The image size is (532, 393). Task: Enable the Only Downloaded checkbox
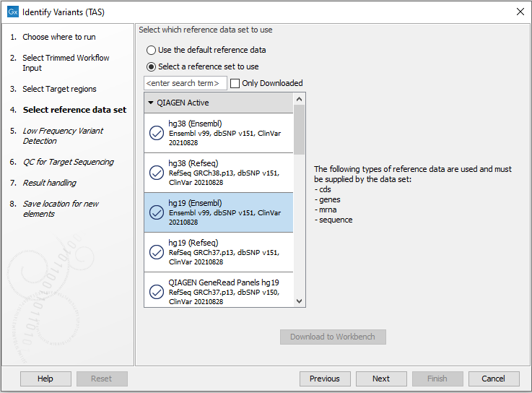pos(235,83)
